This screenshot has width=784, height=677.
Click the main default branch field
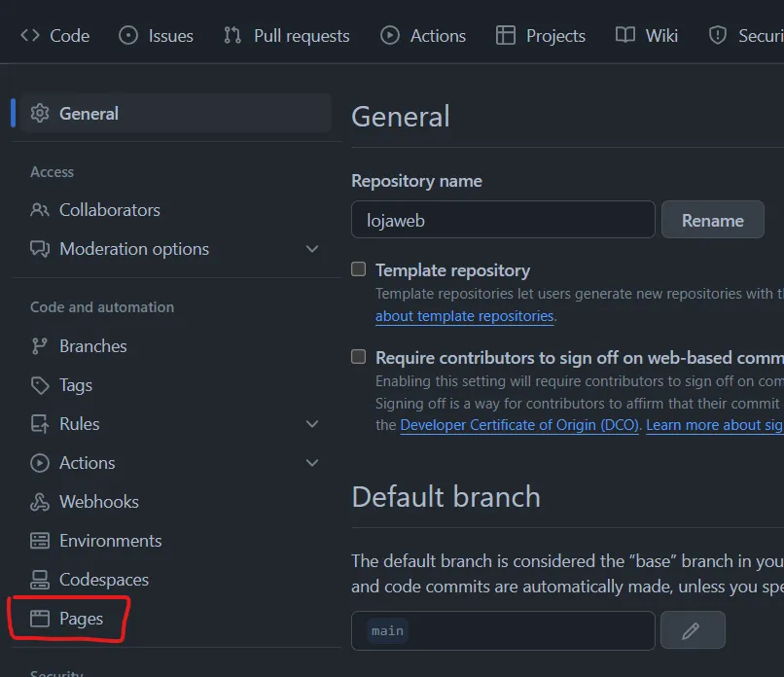pyautogui.click(x=503, y=630)
